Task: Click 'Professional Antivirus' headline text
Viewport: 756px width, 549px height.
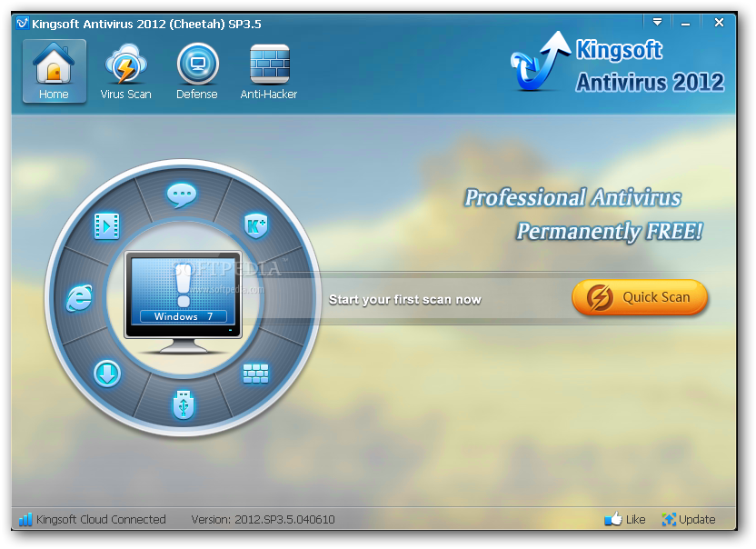Action: (572, 198)
